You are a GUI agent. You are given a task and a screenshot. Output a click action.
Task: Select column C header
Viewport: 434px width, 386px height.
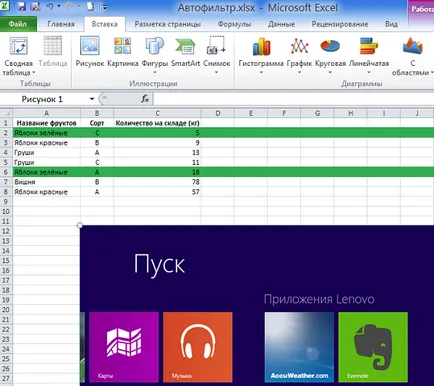tap(157, 113)
